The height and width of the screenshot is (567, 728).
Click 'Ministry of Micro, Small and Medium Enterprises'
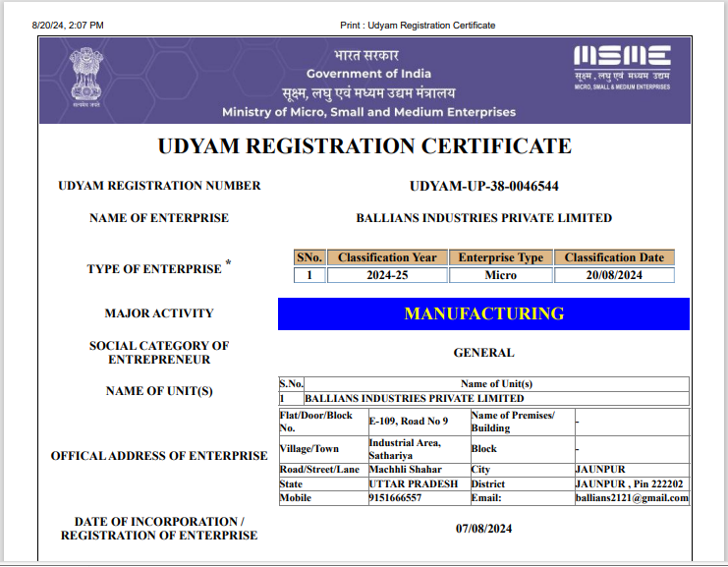pyautogui.click(x=368, y=112)
